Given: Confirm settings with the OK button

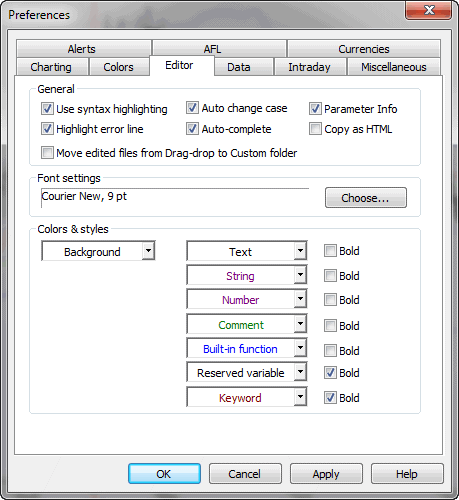Looking at the screenshot, I should [x=164, y=473].
